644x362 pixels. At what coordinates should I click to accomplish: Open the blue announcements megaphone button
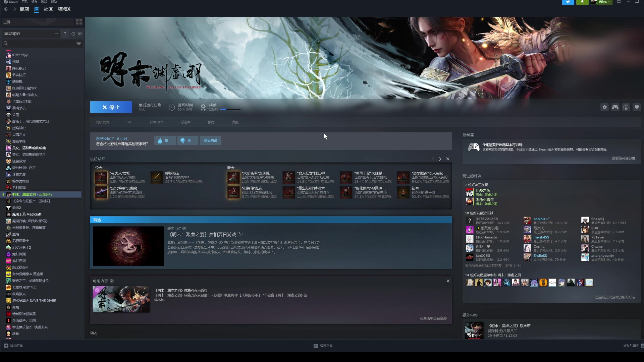pos(568,2)
